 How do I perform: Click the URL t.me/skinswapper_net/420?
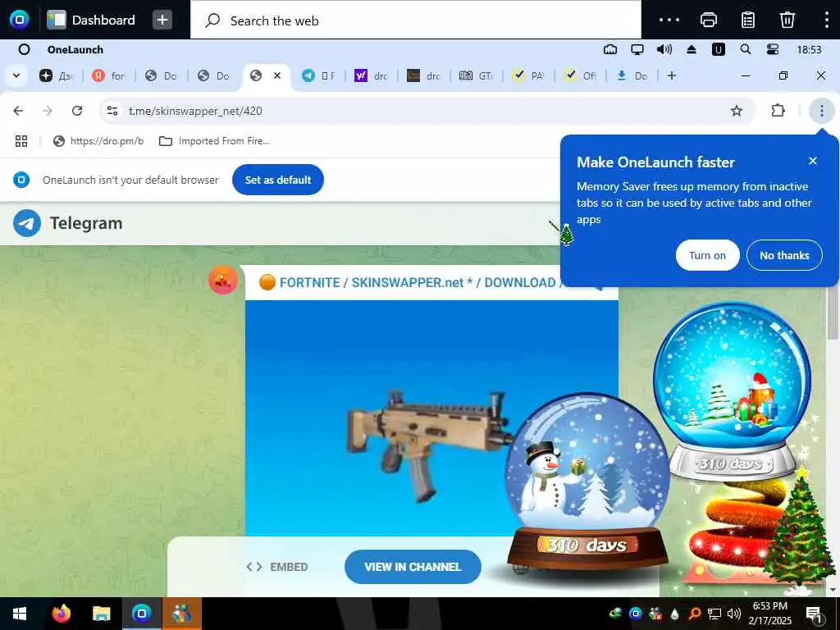[x=195, y=111]
